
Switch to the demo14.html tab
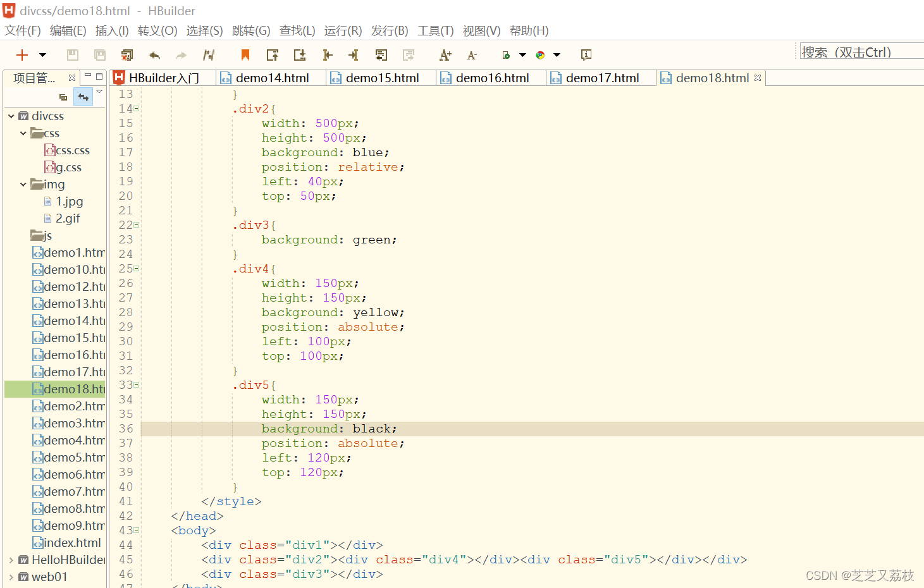(x=272, y=78)
